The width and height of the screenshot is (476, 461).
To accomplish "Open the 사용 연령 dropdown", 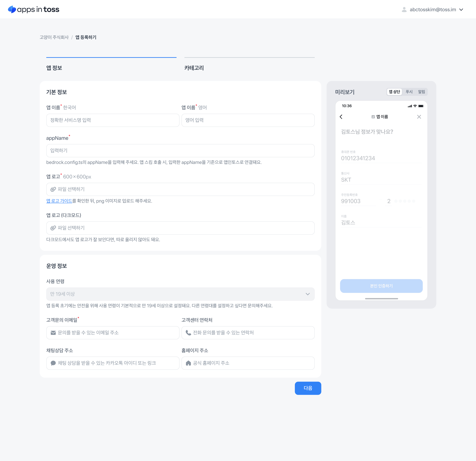I will pos(180,294).
